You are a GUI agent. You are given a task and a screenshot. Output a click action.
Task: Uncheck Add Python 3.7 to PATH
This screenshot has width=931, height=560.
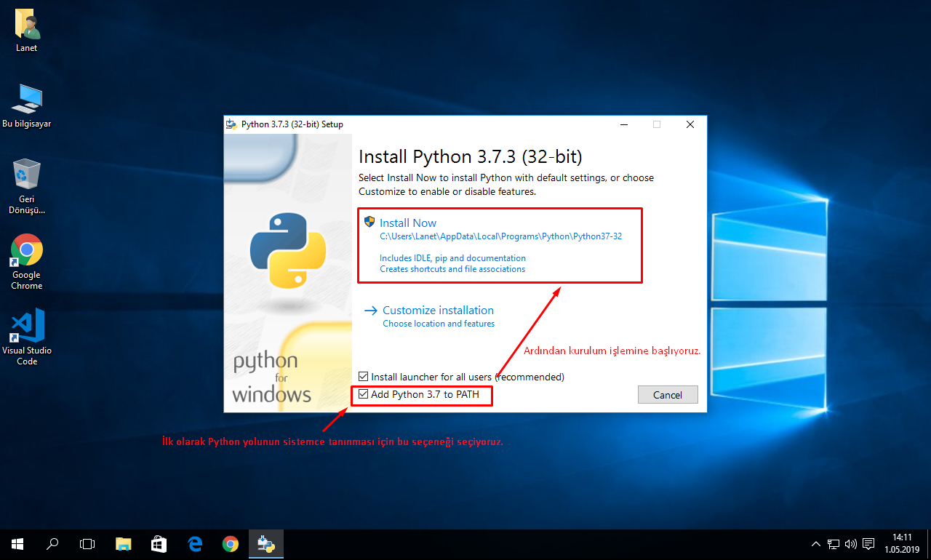[364, 394]
